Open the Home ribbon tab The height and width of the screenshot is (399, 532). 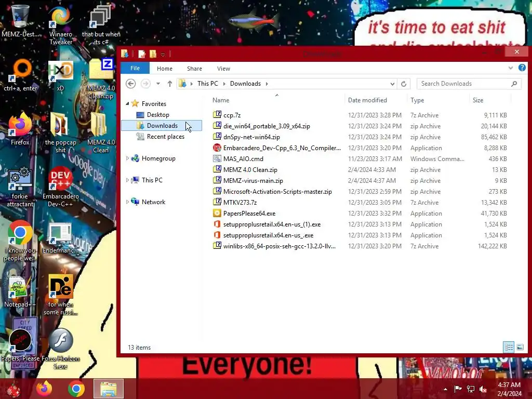(165, 69)
